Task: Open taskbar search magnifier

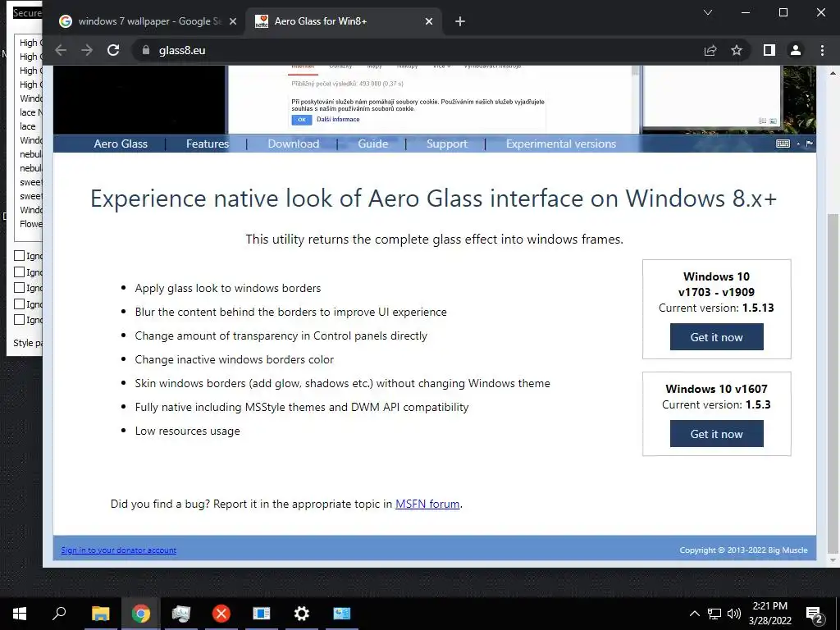Action: 59,614
